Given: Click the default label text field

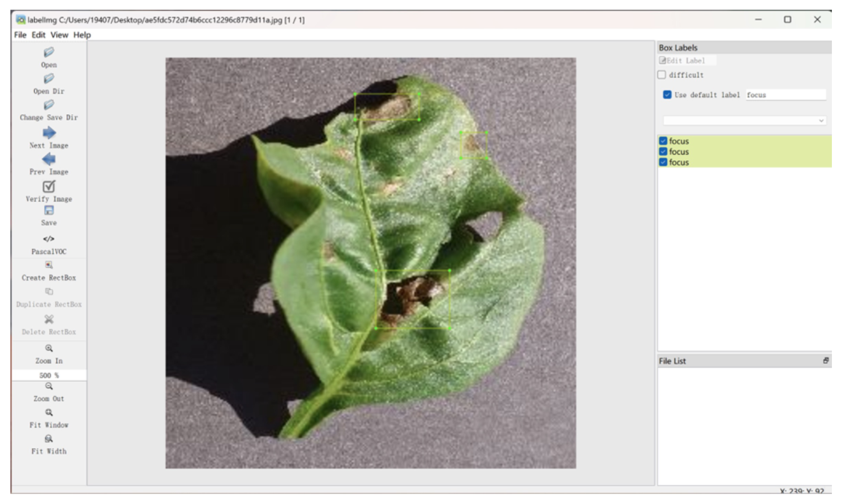Looking at the screenshot, I should (785, 95).
